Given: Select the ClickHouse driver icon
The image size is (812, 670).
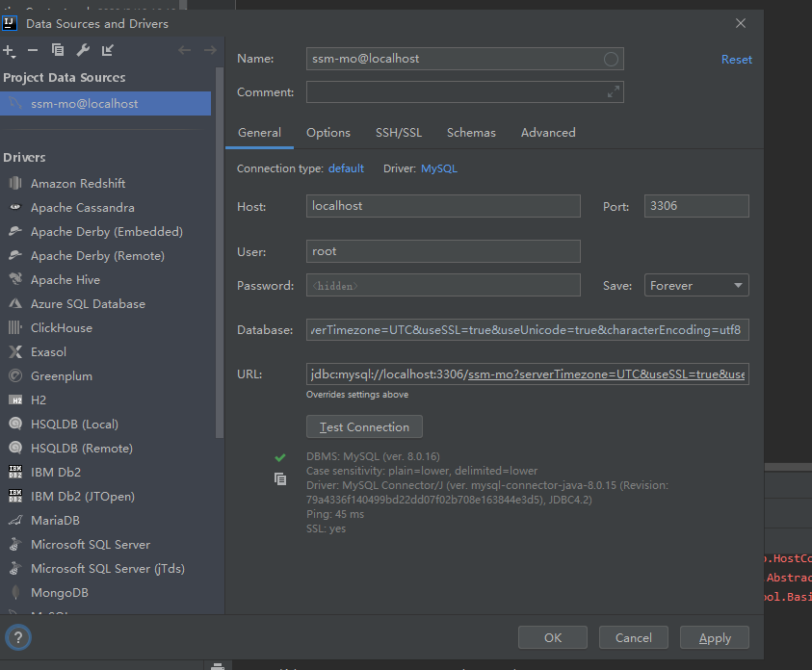Looking at the screenshot, I should click(15, 327).
